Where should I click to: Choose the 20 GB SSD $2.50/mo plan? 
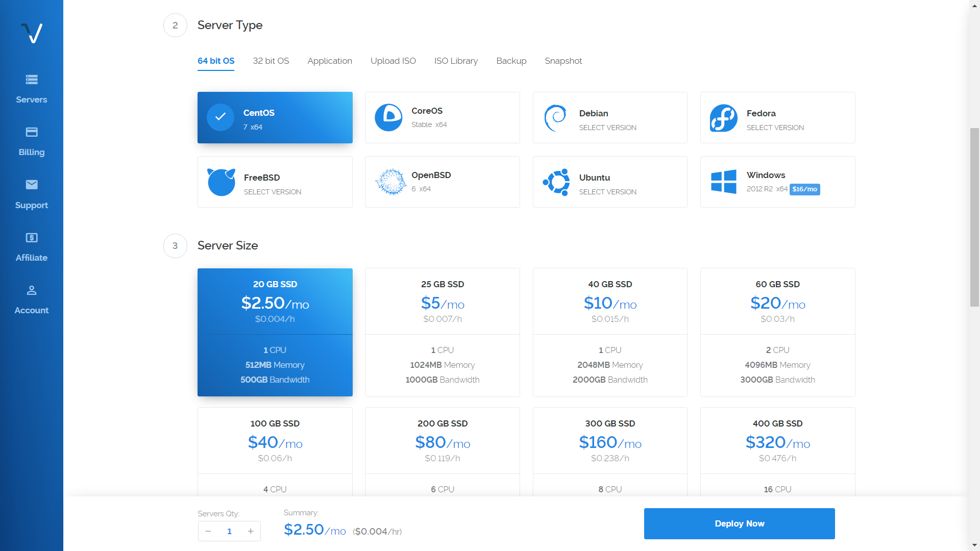coord(275,332)
